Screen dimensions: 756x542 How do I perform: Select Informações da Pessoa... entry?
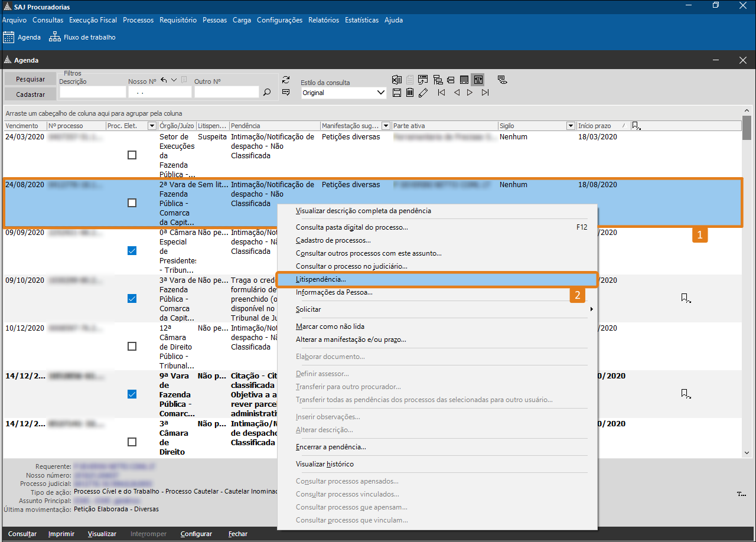pos(334,292)
